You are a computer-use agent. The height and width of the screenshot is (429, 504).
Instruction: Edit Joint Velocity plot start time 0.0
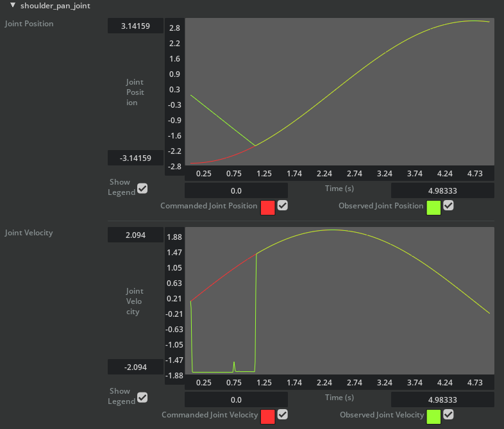tap(236, 400)
